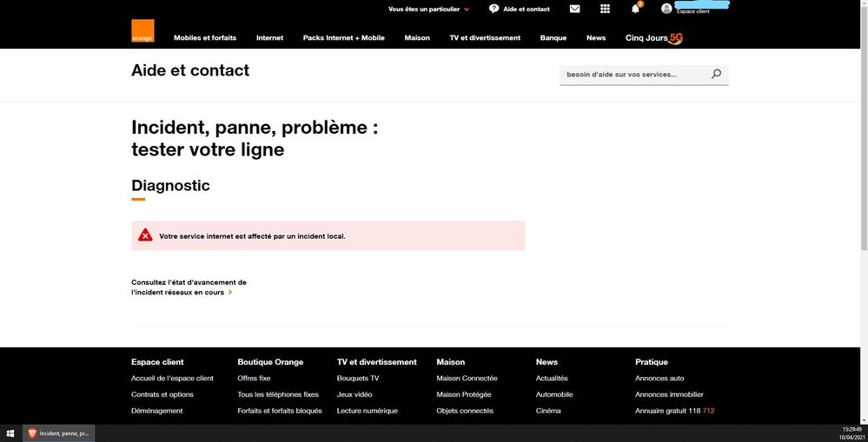
Task: Open TV et divertissement menu
Action: pos(485,37)
